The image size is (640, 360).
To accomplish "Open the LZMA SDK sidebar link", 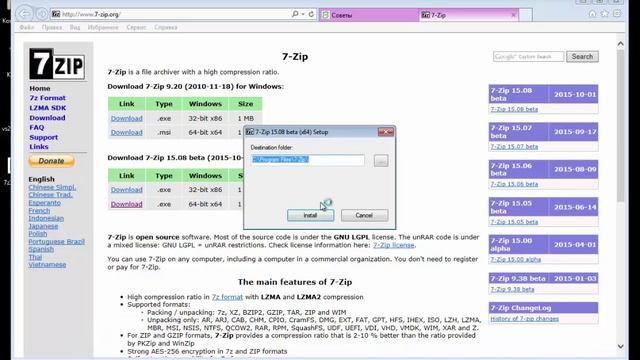I will point(48,108).
